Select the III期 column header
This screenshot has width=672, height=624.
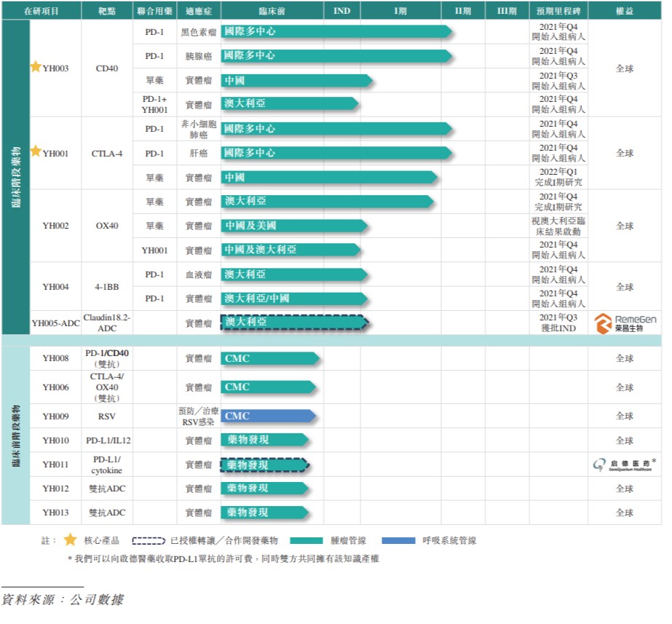[507, 12]
